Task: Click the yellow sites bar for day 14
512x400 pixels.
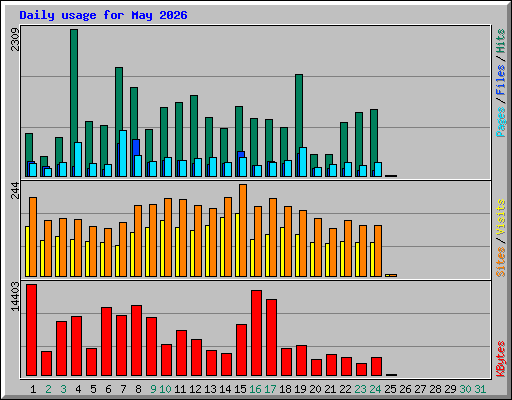Action: pyautogui.click(x=222, y=247)
